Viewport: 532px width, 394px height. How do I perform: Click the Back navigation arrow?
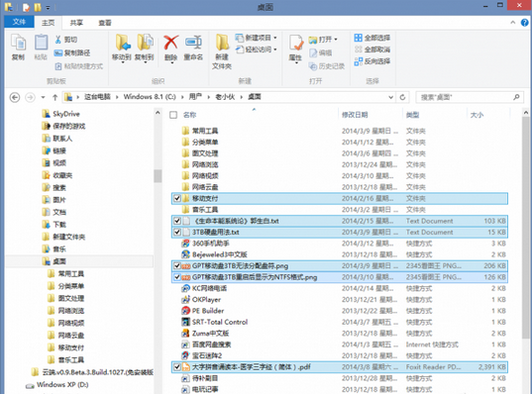(15, 97)
